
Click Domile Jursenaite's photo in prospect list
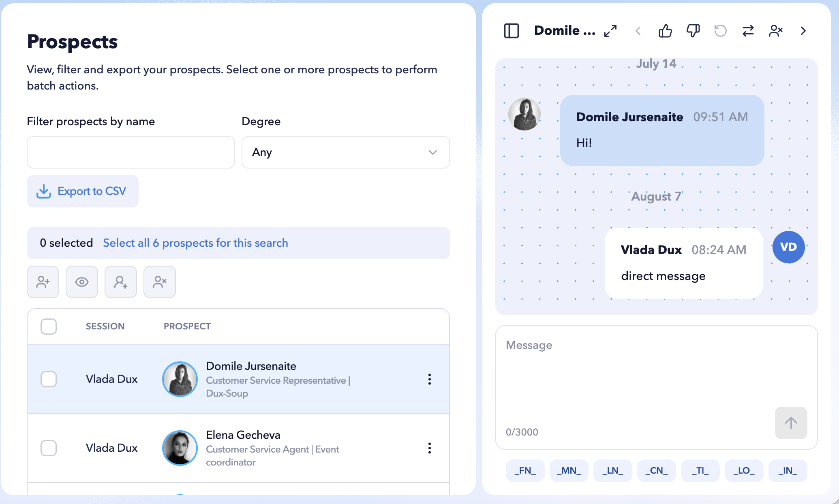(x=180, y=379)
